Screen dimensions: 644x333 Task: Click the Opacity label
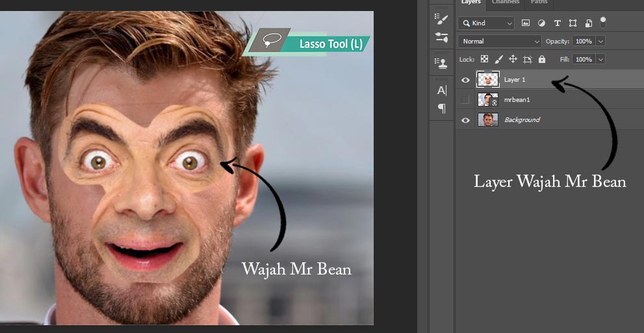pyautogui.click(x=558, y=42)
